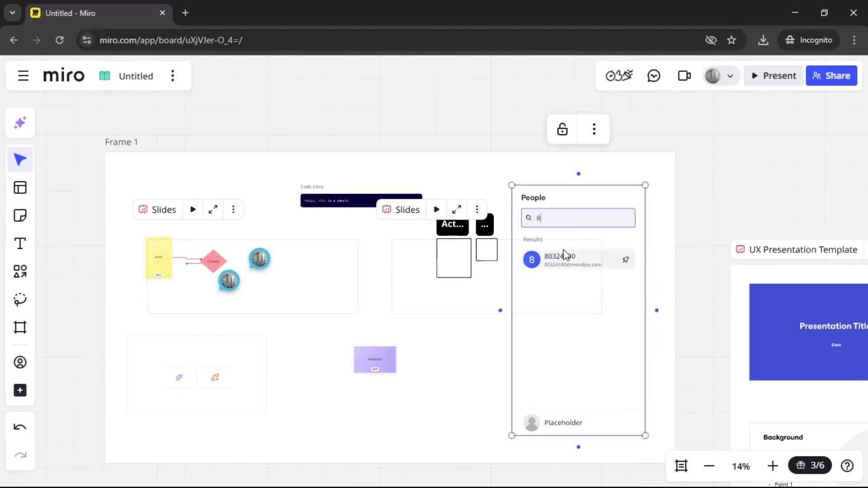Play the right Slides presentation

(x=436, y=209)
